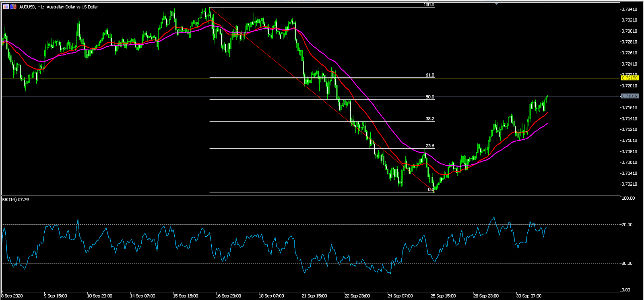Screen dimensions: 644x300
Task: Click the chart shift triangle marker
Action: [497, 3]
